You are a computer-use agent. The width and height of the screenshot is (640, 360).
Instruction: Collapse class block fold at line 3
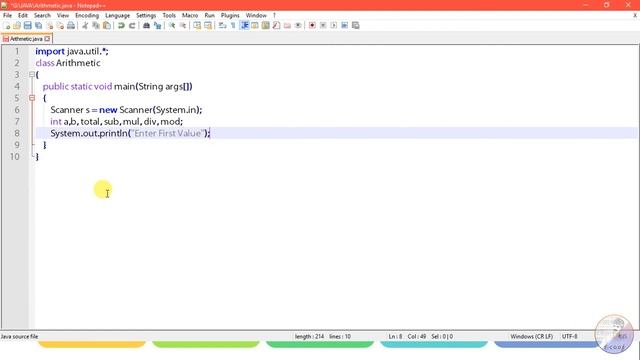(x=32, y=74)
